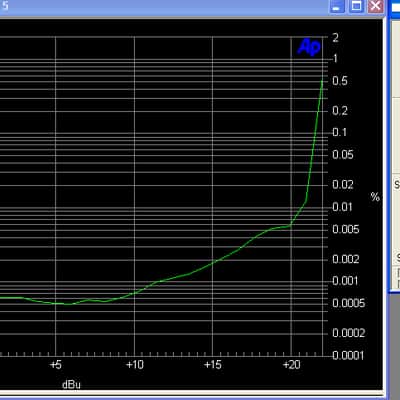Click the 0.05 percent axis value

point(343,155)
